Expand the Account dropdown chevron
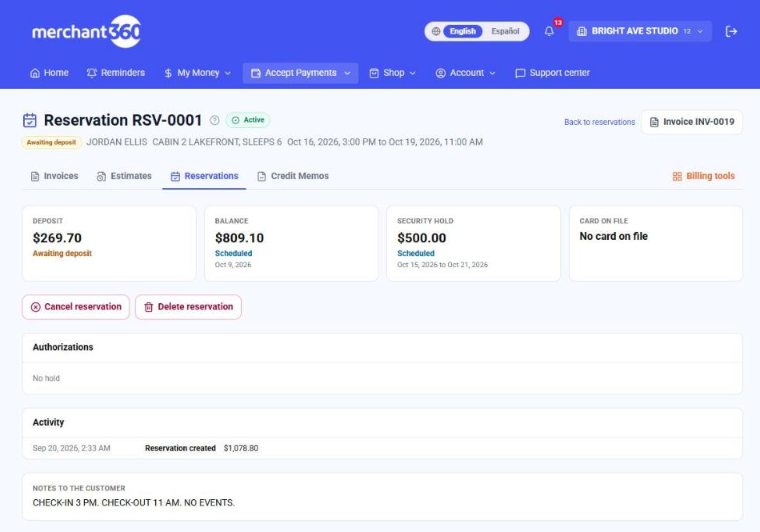 [x=493, y=73]
